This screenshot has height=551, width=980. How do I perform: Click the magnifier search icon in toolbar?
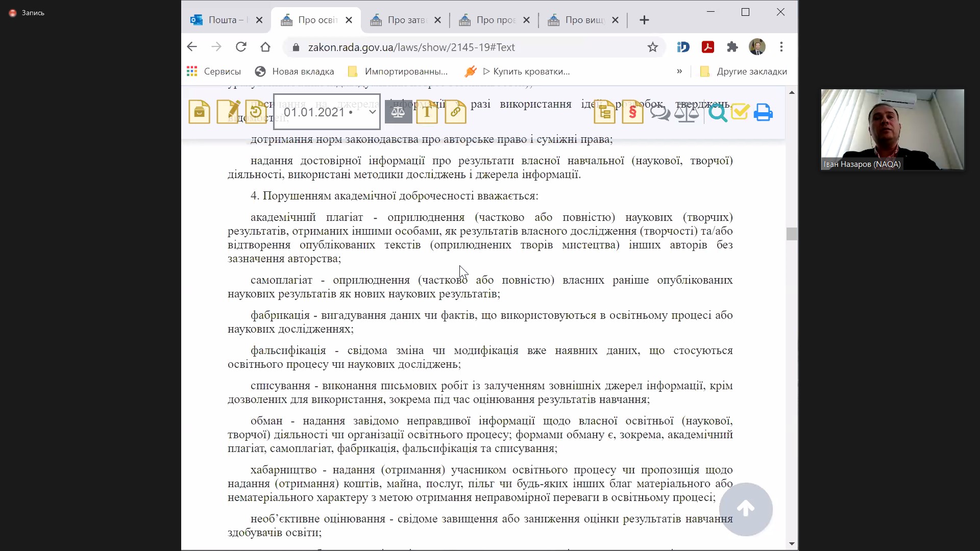click(x=717, y=112)
